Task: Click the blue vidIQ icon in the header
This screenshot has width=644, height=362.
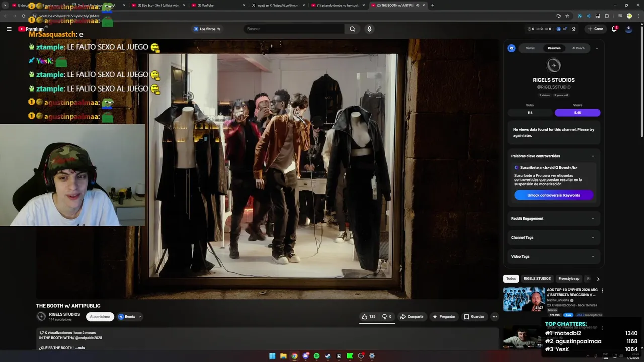Action: [x=558, y=29]
